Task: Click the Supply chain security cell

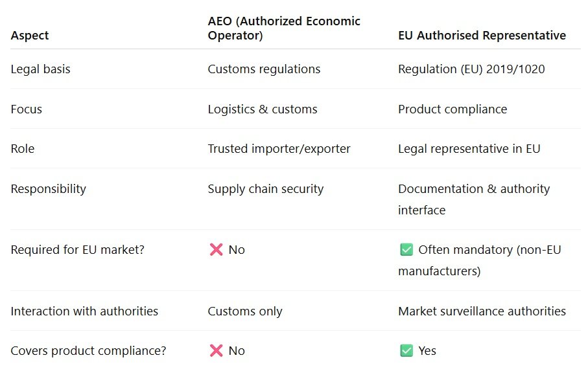Action: 265,189
